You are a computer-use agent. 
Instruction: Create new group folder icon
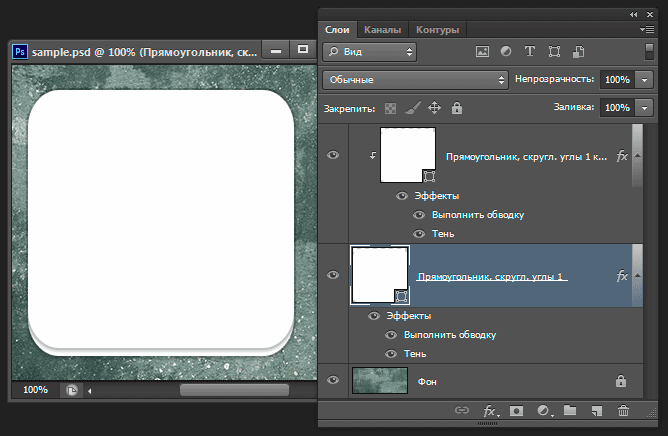[570, 410]
